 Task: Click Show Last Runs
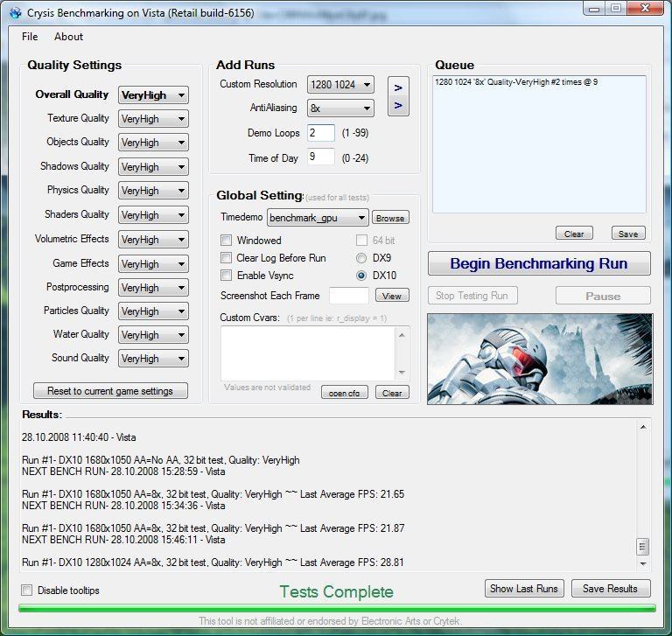click(524, 589)
